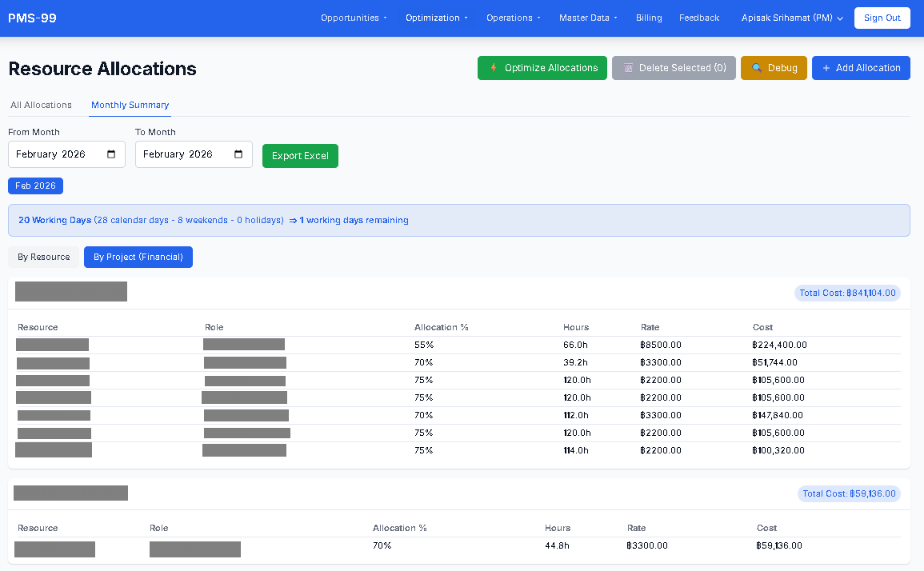The width and height of the screenshot is (924, 571).
Task: Open the Billing page from the navbar
Action: point(649,17)
